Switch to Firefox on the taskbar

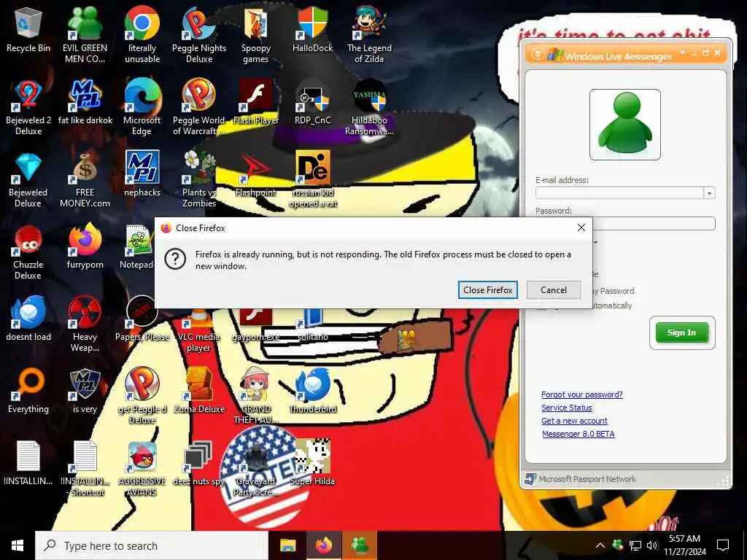point(323,545)
